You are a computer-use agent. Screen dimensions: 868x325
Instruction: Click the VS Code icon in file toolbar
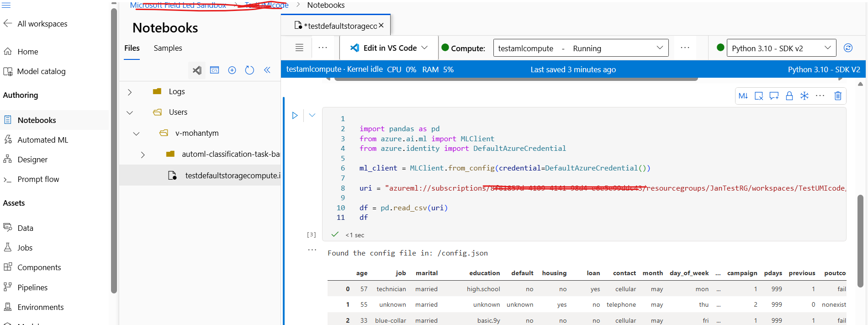tap(197, 70)
